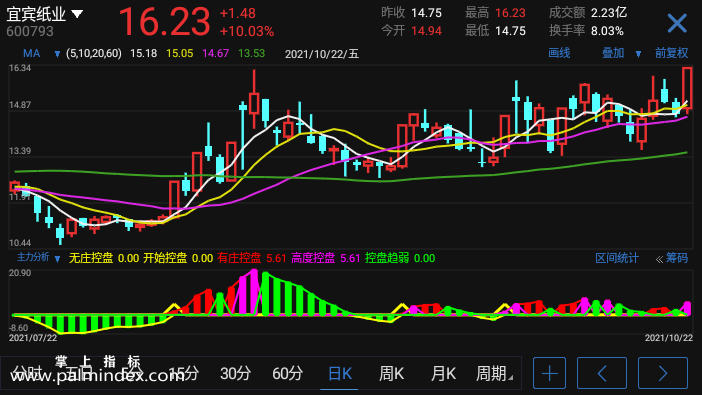
Task: Select the 月K monthly chart tab
Action: click(x=443, y=373)
